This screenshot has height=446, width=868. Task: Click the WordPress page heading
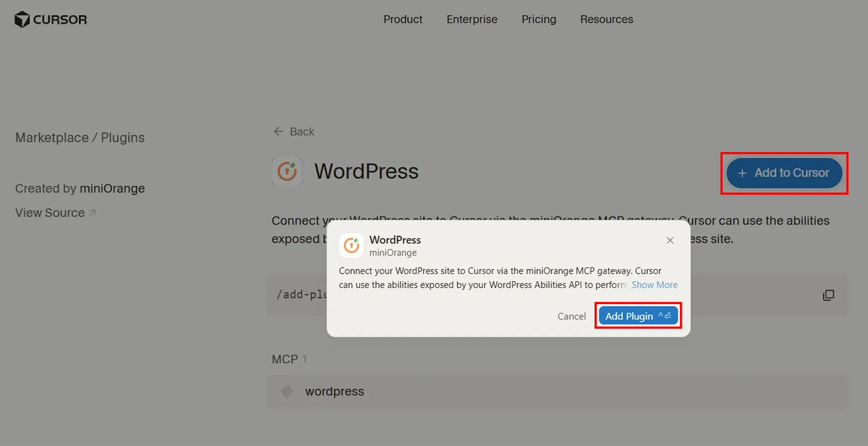(366, 171)
